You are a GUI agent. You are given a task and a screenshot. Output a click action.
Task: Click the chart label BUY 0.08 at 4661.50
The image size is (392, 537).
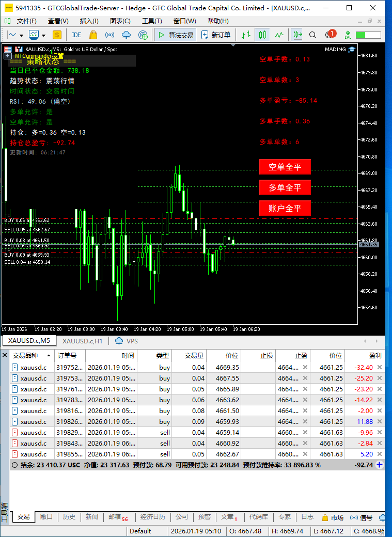pos(27,241)
